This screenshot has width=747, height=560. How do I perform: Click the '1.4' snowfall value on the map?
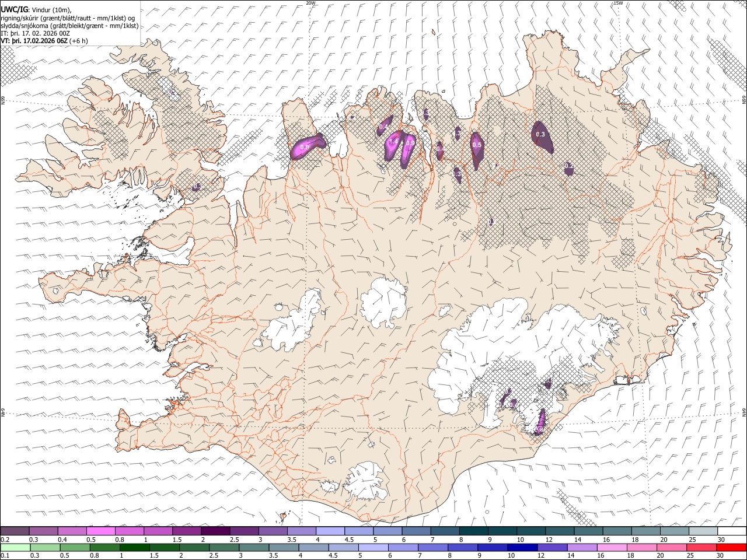[393, 141]
